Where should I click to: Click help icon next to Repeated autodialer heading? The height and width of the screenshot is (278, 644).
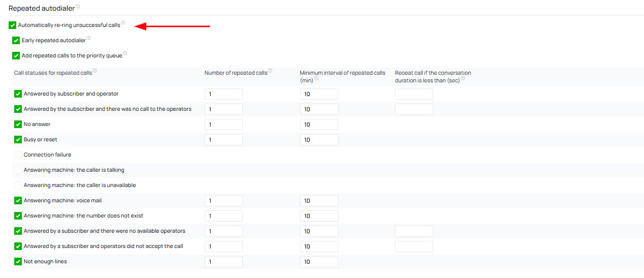click(x=78, y=7)
